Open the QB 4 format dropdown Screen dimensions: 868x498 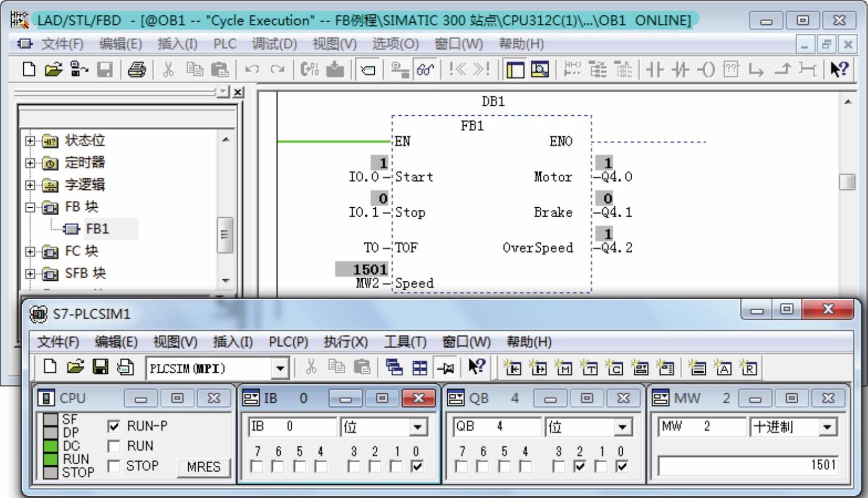623,427
